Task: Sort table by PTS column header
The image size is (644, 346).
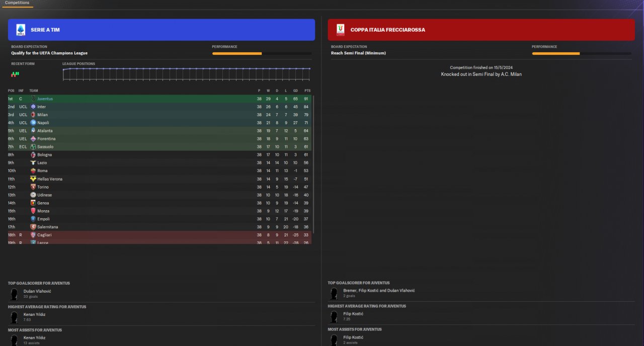Action: [x=307, y=91]
